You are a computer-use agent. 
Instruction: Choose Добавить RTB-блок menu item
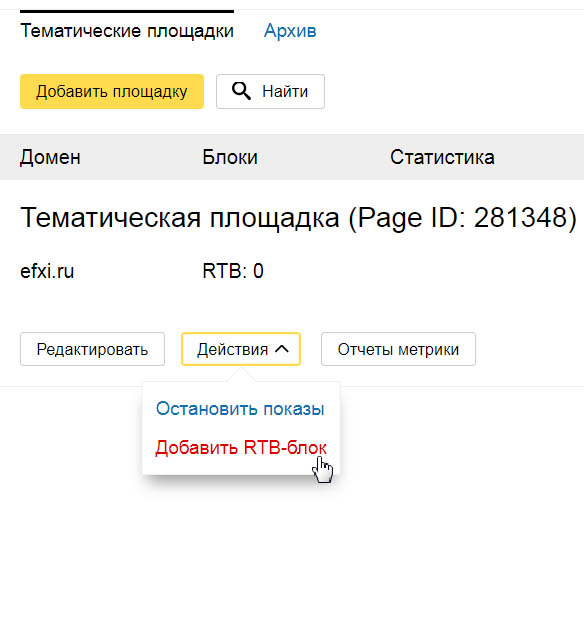coord(241,447)
